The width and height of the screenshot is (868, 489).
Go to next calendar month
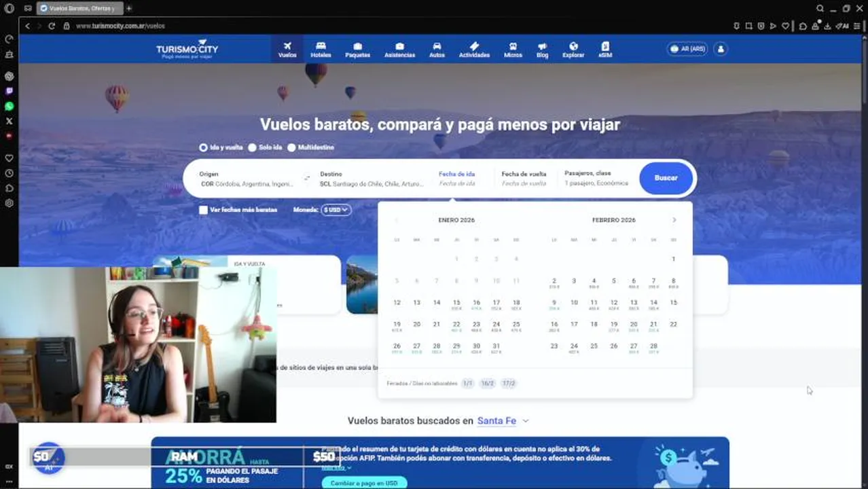(x=674, y=220)
